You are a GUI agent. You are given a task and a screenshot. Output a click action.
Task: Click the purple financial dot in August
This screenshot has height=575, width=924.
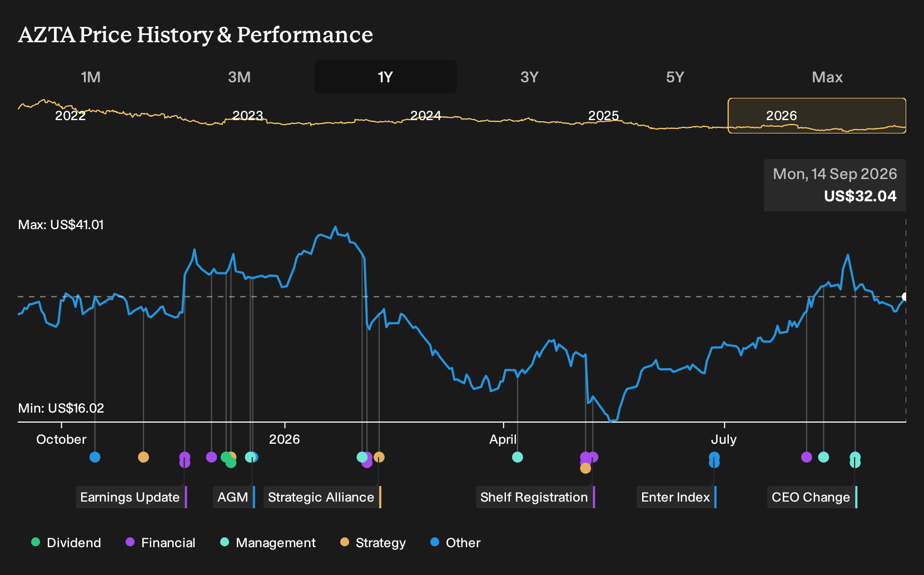[807, 457]
